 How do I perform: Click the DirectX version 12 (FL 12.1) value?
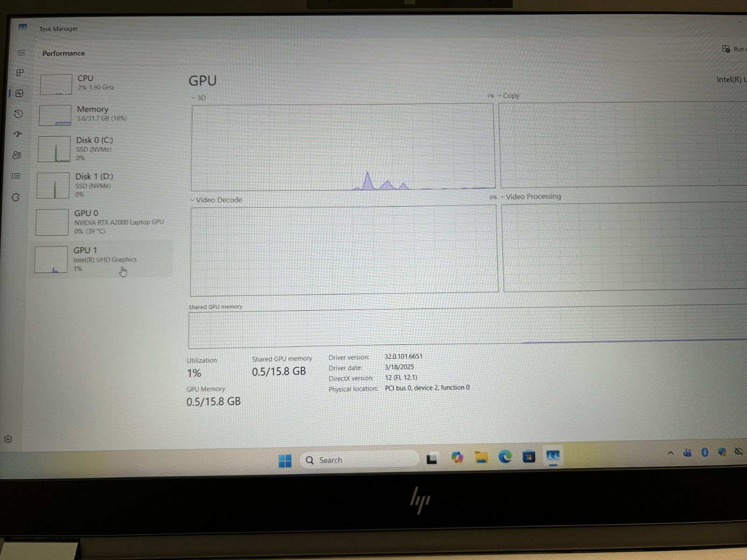pyautogui.click(x=401, y=378)
